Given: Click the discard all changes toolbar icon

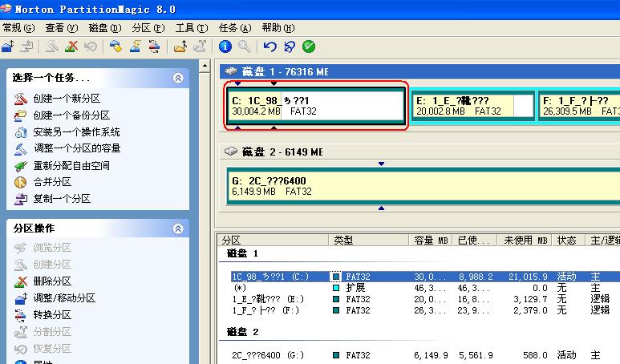Looking at the screenshot, I should (290, 47).
